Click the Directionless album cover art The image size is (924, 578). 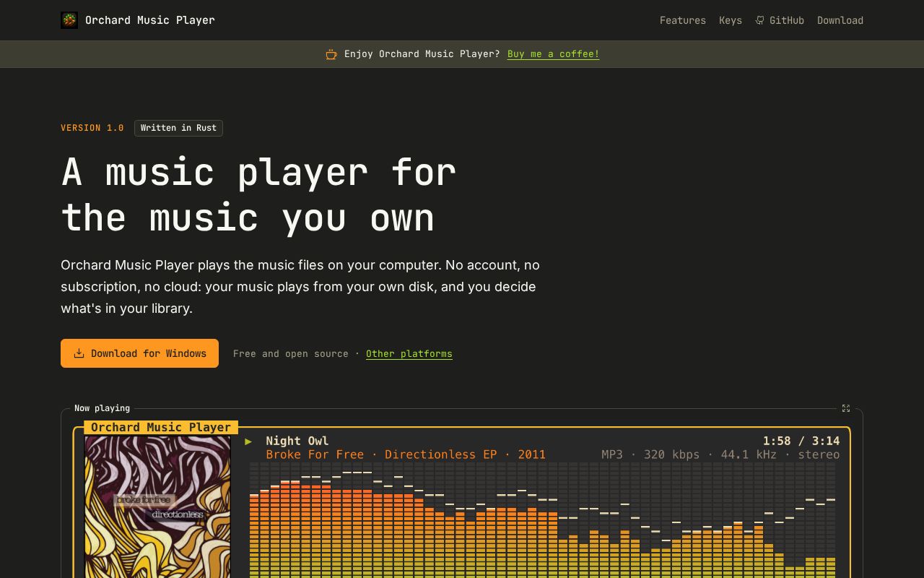(x=157, y=506)
